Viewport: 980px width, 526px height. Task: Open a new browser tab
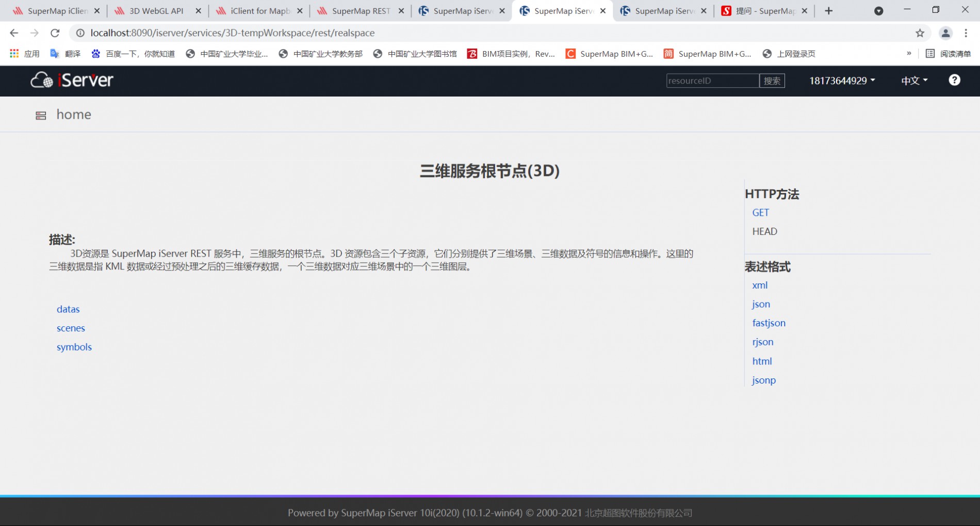pyautogui.click(x=829, y=11)
